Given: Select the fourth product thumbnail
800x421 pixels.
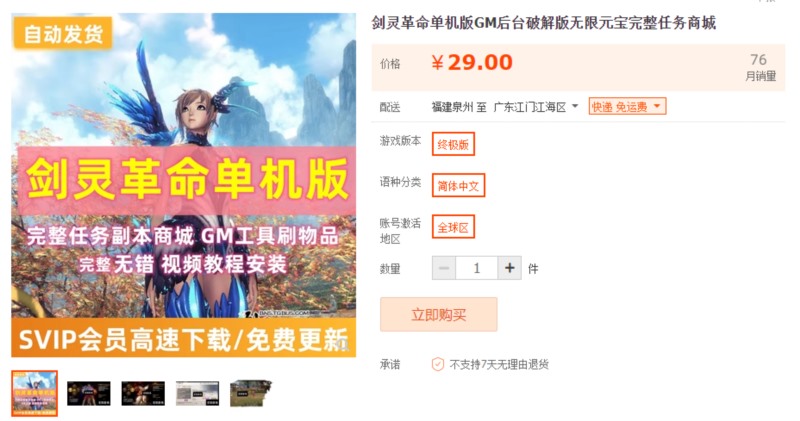Looking at the screenshot, I should coord(197,393).
